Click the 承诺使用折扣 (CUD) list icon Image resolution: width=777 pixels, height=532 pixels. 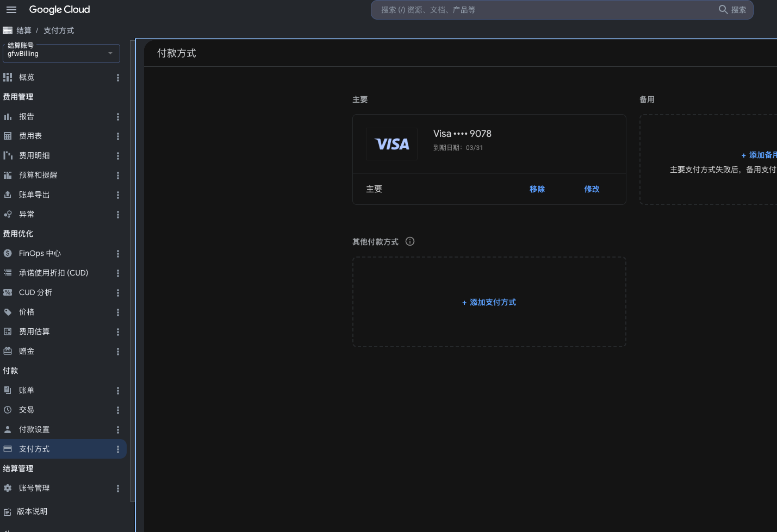(x=8, y=273)
